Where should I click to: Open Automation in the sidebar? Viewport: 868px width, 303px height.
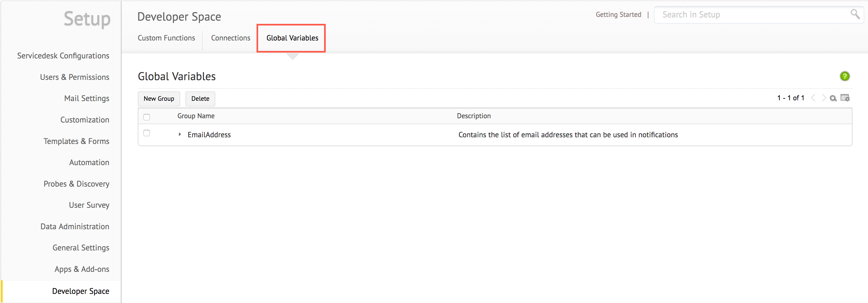click(89, 162)
